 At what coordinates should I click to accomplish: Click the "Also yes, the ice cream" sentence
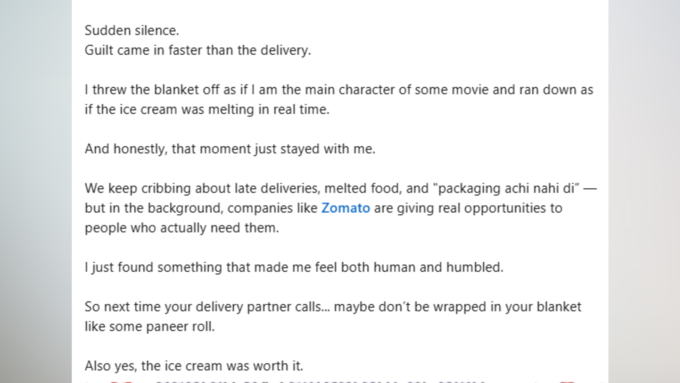coord(194,366)
